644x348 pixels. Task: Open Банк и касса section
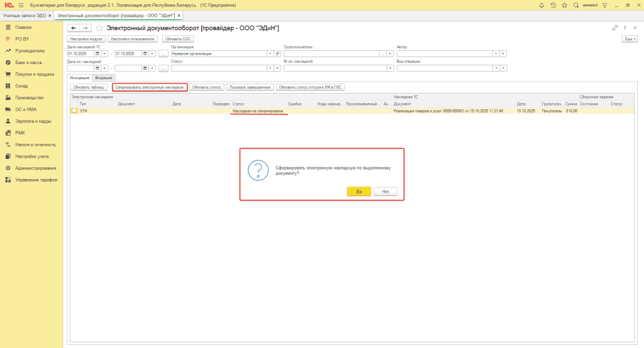tap(28, 62)
